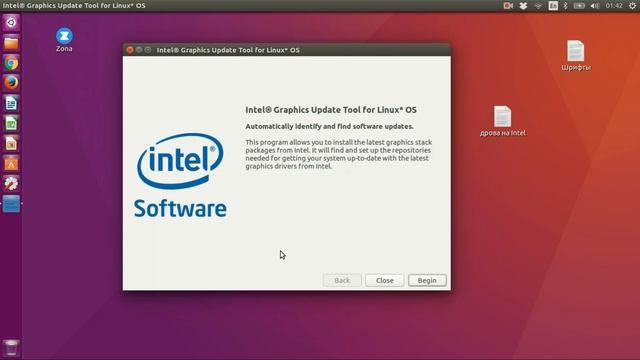Open the Trash in the launcher
Image resolution: width=640 pixels, height=360 pixels.
pos(11,348)
